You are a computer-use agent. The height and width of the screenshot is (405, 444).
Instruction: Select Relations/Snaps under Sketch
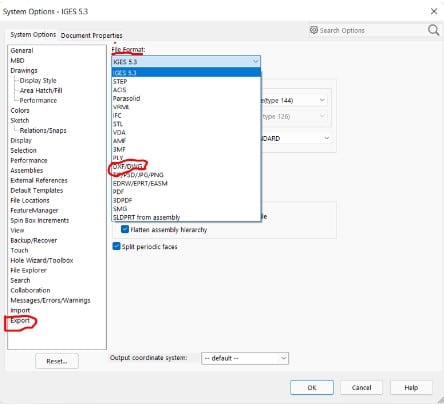pyautogui.click(x=43, y=131)
